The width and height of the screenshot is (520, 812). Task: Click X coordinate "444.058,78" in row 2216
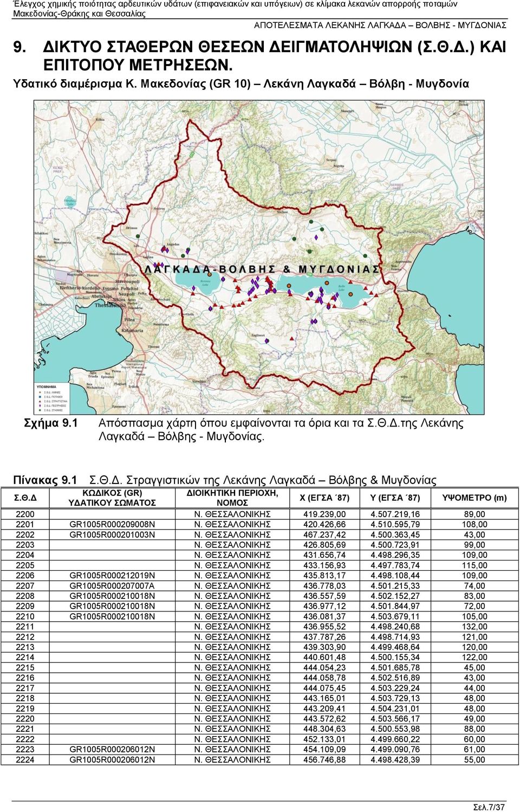[x=324, y=678]
